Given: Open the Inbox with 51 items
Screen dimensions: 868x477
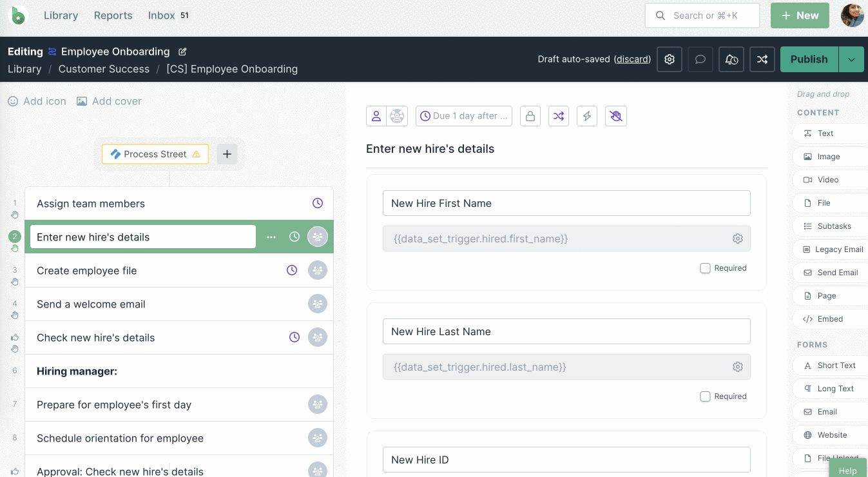Looking at the screenshot, I should click(x=161, y=15).
